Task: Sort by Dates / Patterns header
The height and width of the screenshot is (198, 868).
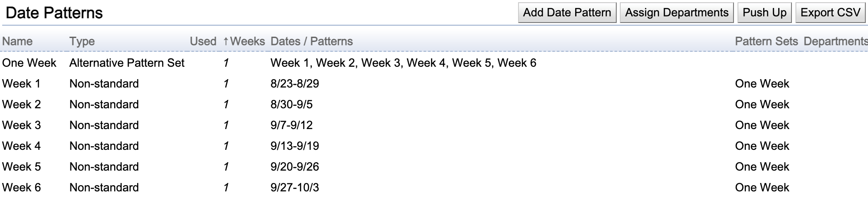Action: coord(311,41)
